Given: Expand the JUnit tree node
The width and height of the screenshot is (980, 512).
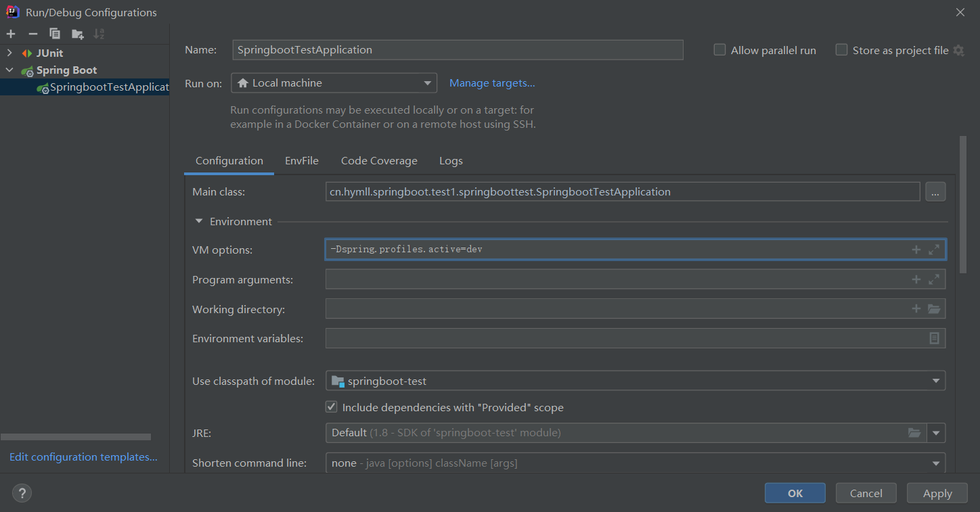Looking at the screenshot, I should point(9,53).
